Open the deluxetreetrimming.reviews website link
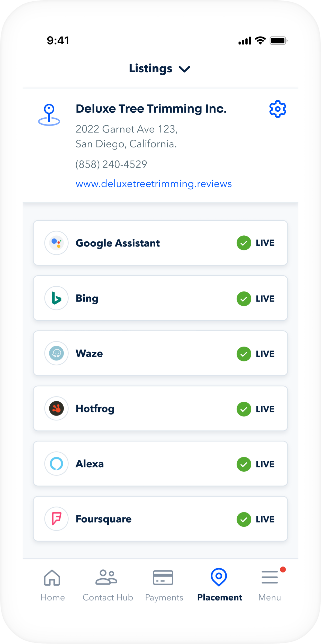Screen dimensions: 321x644 pyautogui.click(x=154, y=184)
